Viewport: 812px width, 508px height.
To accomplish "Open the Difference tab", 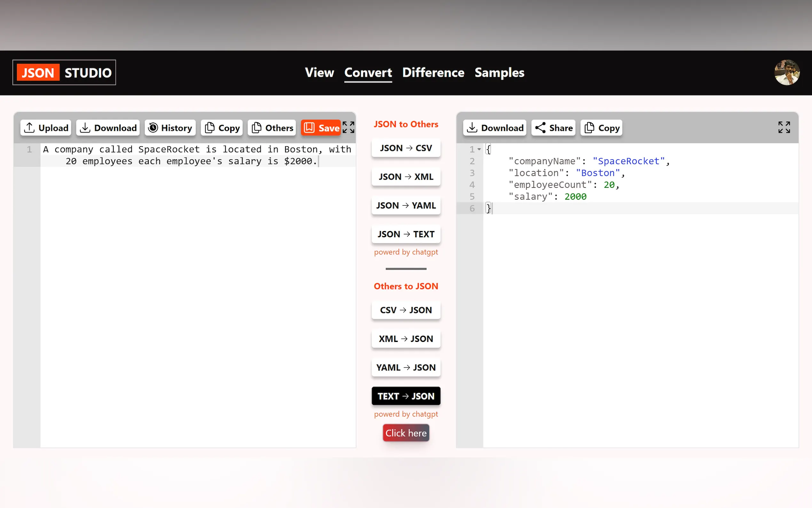I will coord(433,73).
